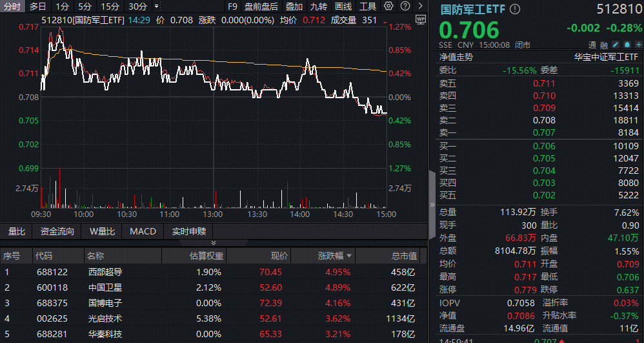Open chart settings gear icon
The image size is (644, 343).
[388, 6]
